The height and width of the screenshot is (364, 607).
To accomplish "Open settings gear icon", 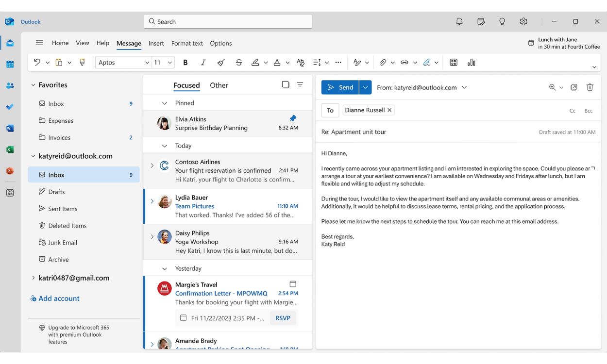I will coord(523,21).
